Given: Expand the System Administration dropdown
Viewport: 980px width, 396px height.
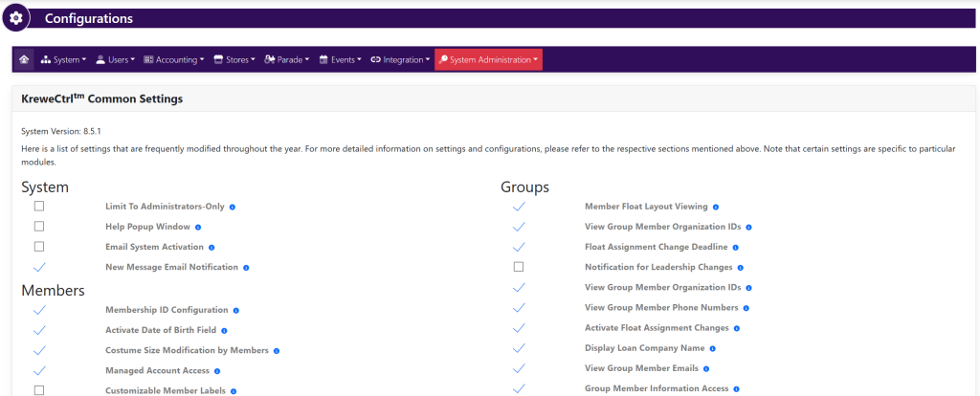Looking at the screenshot, I should 488,59.
